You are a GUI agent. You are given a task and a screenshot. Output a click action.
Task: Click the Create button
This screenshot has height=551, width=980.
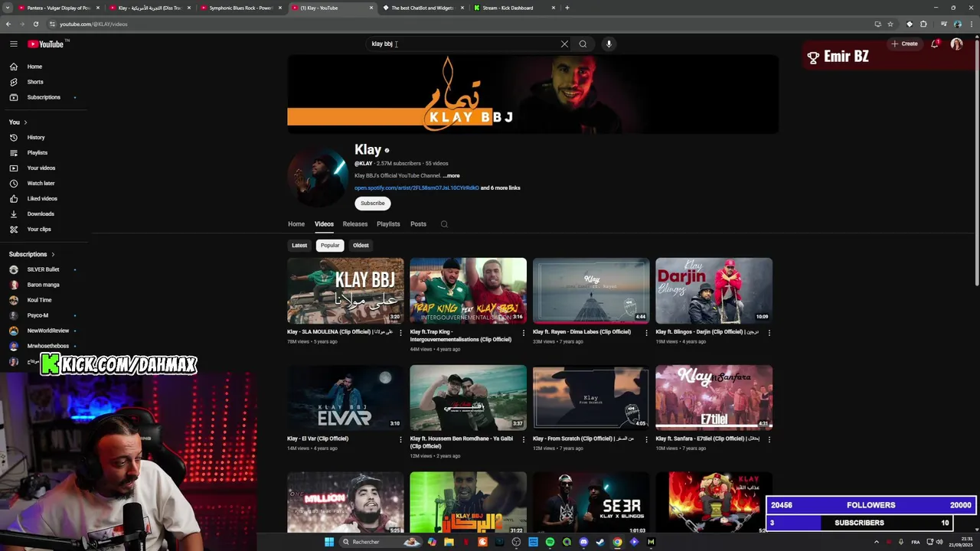(x=904, y=44)
